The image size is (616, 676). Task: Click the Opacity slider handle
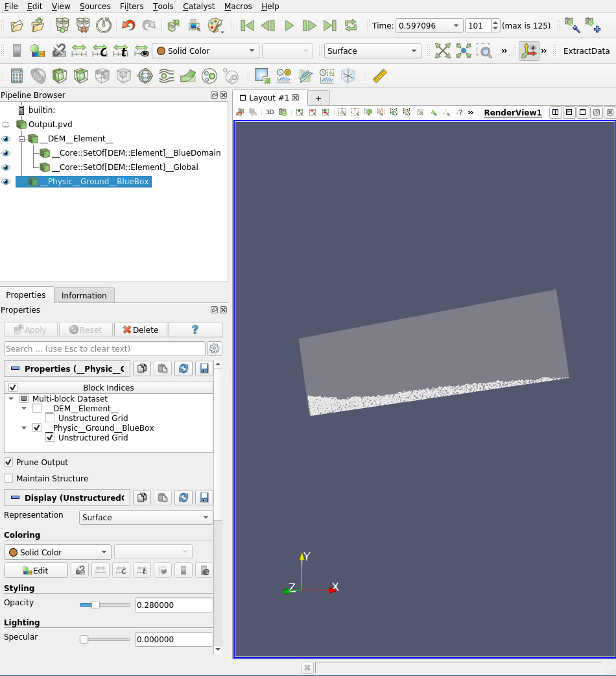click(x=95, y=605)
